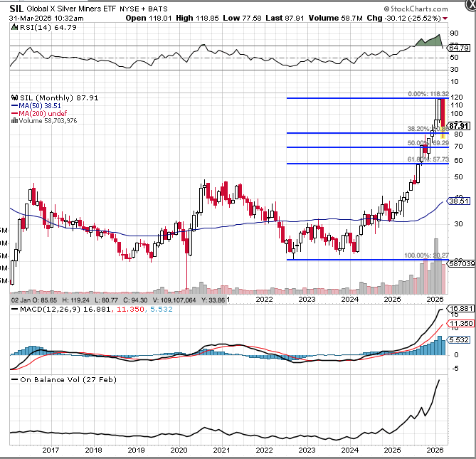
Task: Click the SIL (Monthly) 87.91 legend
Action: (59, 97)
